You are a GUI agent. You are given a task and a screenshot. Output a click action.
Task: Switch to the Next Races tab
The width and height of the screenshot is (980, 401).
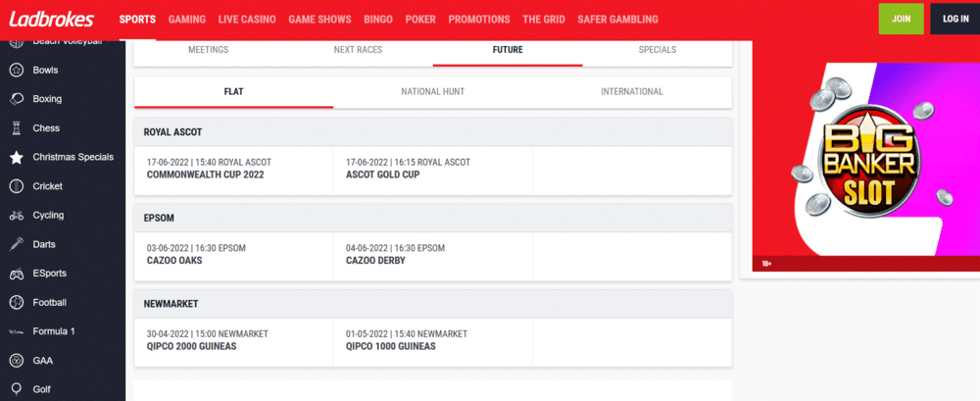358,50
